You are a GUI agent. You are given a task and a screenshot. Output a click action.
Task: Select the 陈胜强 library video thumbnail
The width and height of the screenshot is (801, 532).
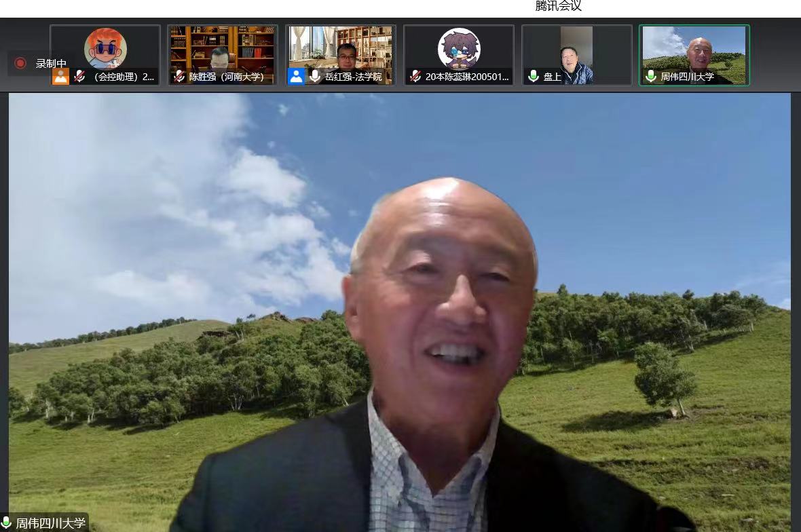(223, 47)
